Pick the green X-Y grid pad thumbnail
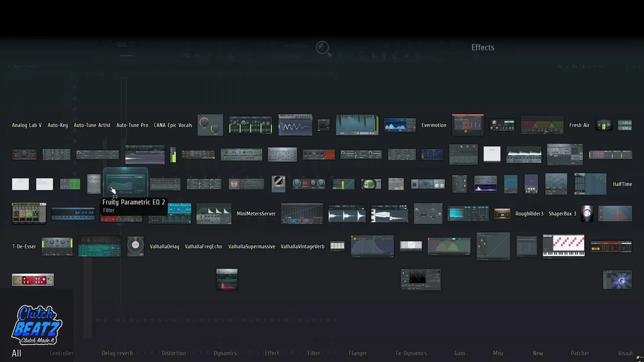The image size is (644, 362). (70, 184)
